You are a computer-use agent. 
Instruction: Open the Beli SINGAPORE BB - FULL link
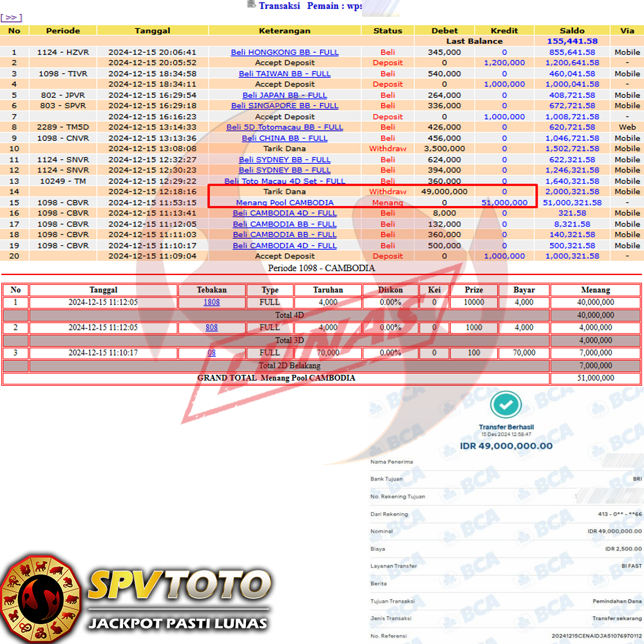tap(285, 106)
